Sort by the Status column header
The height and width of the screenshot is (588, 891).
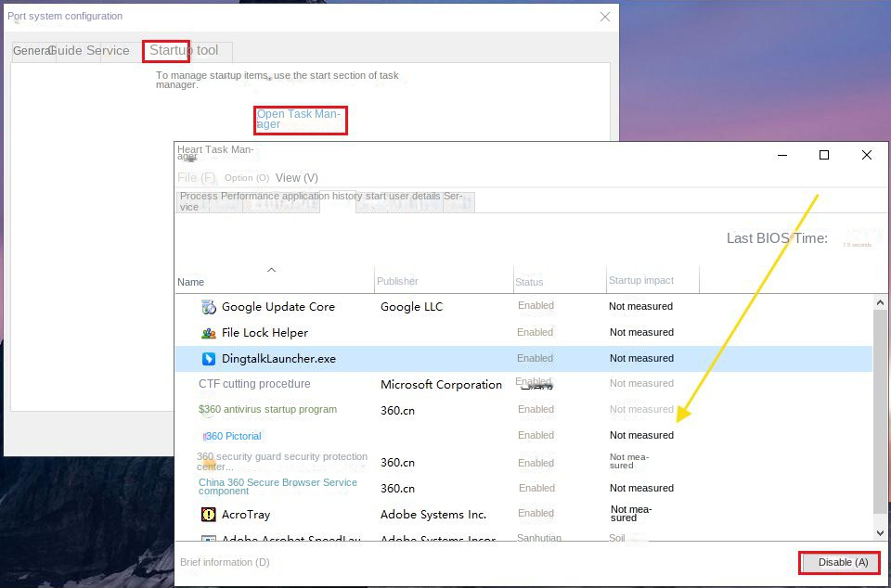click(x=530, y=282)
